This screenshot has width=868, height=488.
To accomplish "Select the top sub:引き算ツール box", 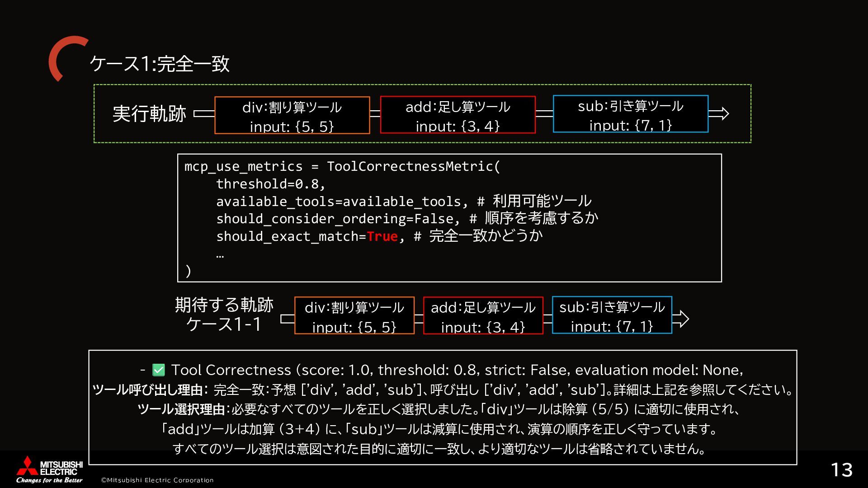I will (x=630, y=114).
